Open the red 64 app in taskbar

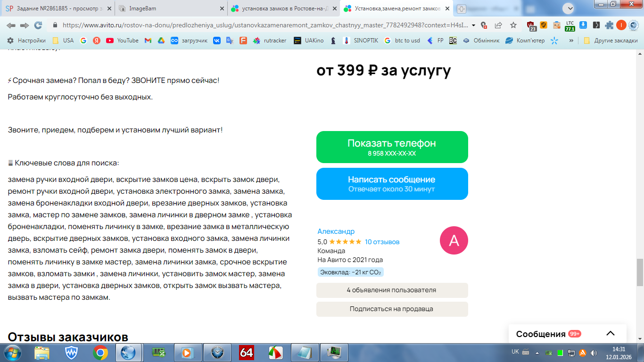pos(247,353)
